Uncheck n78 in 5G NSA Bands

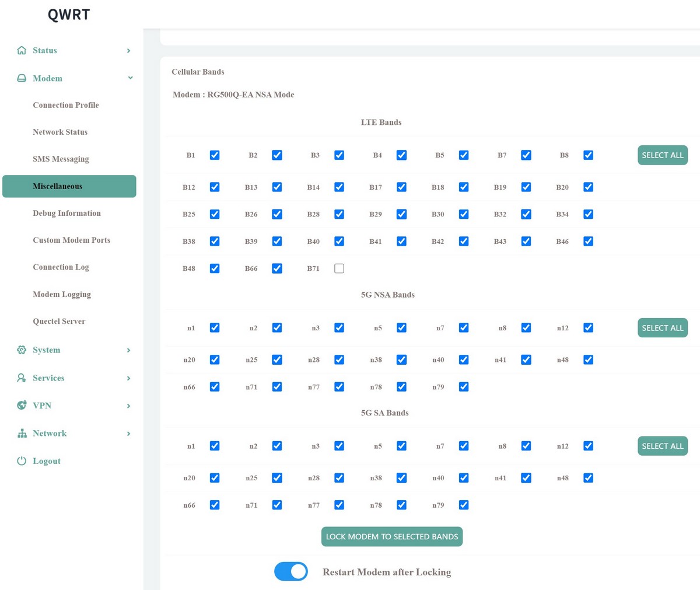pos(401,387)
